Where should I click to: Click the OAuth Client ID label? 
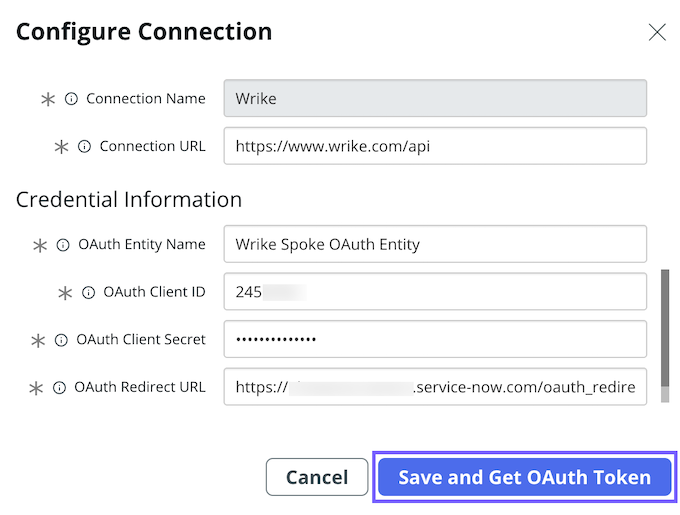click(x=154, y=292)
